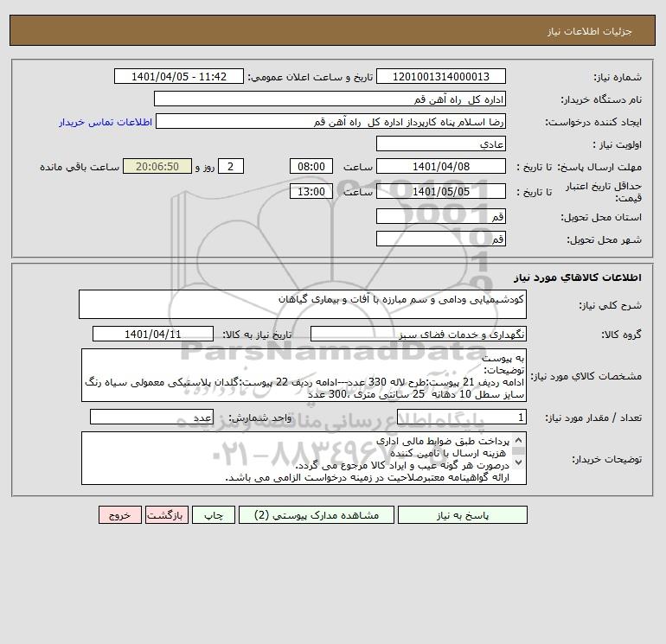Click the چاپ print button
This screenshot has width=666, height=644.
point(214,515)
